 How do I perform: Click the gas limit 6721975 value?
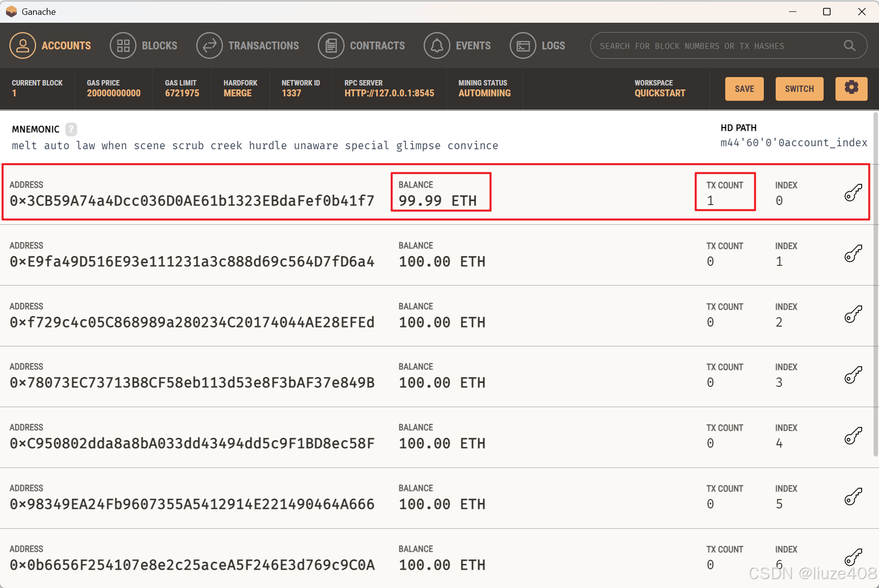(x=182, y=93)
